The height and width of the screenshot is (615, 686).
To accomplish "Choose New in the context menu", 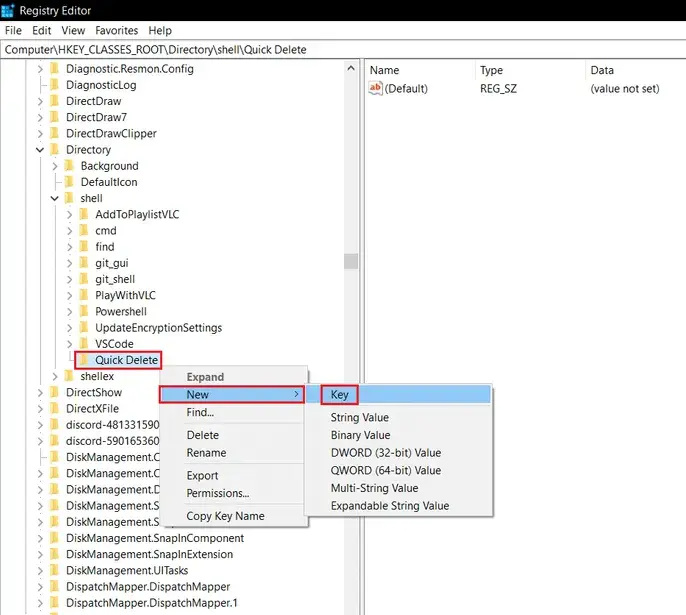I will coord(232,394).
